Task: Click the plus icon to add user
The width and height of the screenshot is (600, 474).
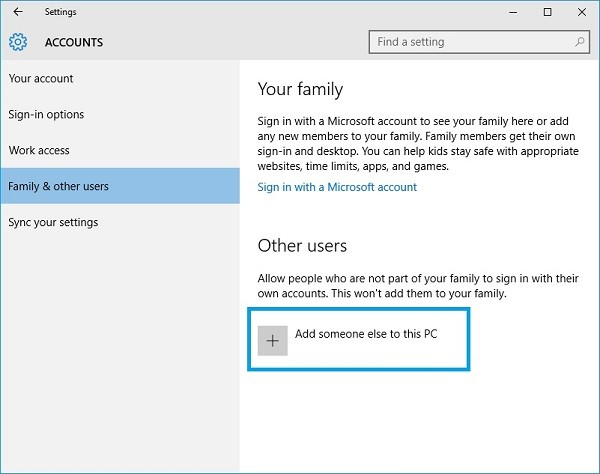Action: click(x=272, y=340)
